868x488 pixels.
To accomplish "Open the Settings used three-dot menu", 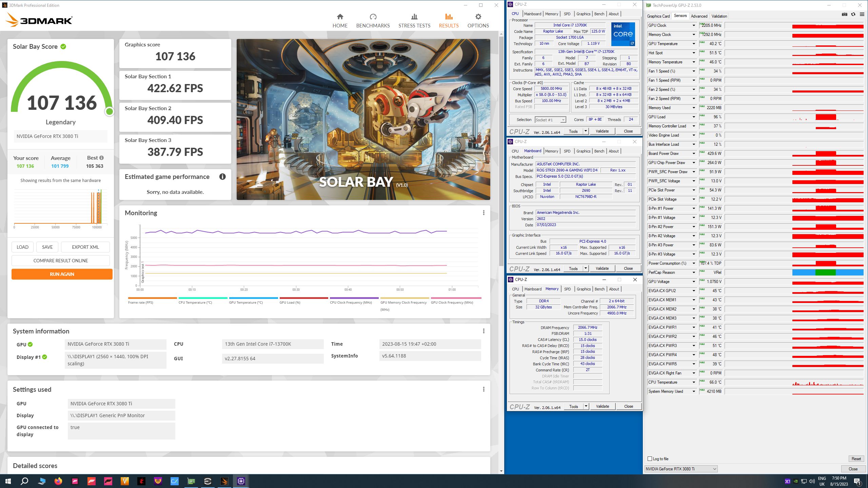I will [484, 389].
